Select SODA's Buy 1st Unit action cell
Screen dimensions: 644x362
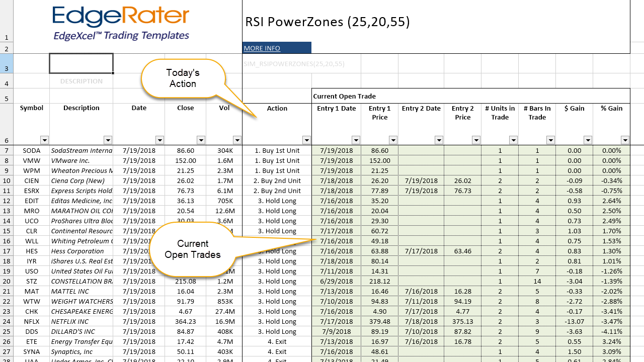[277, 150]
